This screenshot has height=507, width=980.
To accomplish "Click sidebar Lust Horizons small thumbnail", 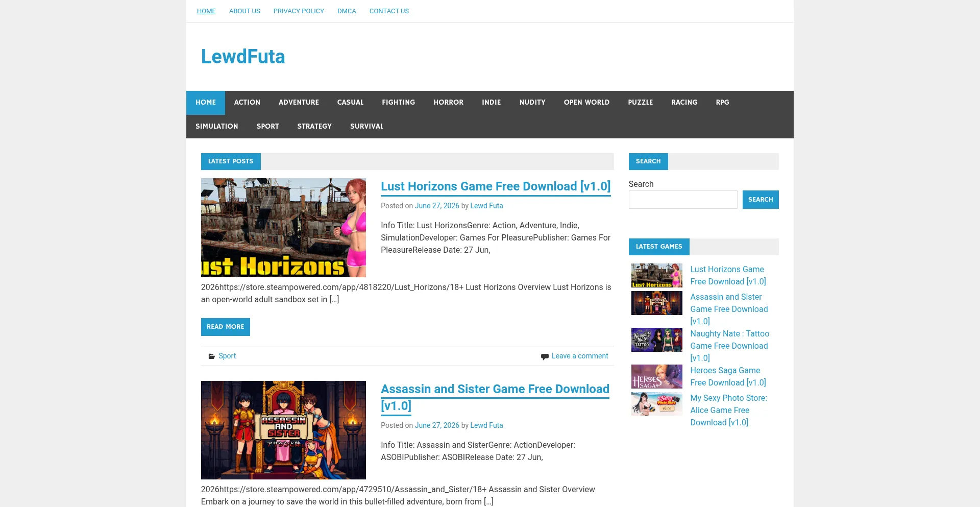I will (657, 276).
